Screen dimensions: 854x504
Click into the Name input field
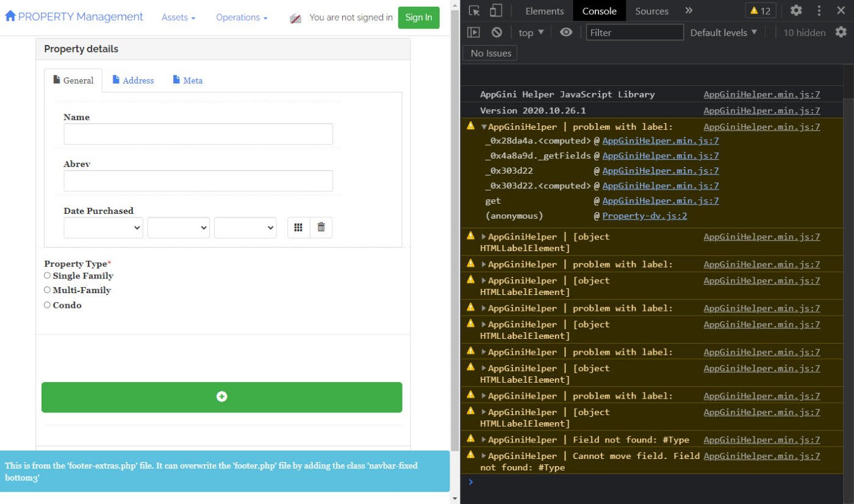pos(198,134)
